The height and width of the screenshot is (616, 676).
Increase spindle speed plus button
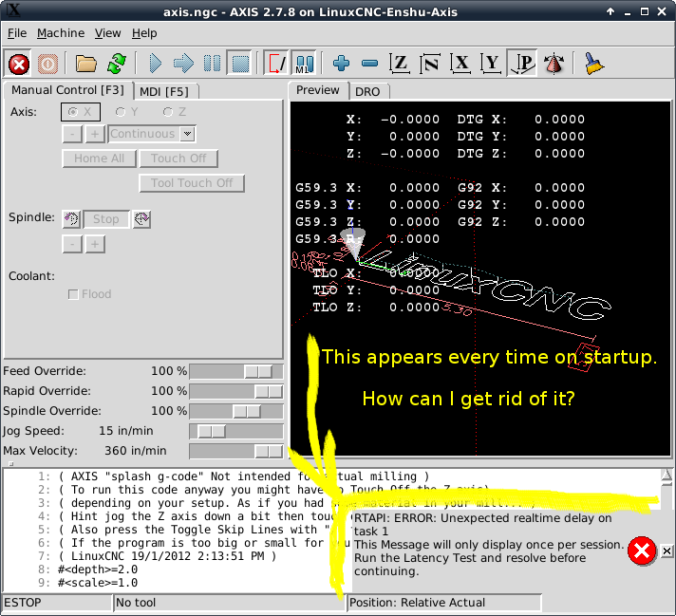pos(95,245)
